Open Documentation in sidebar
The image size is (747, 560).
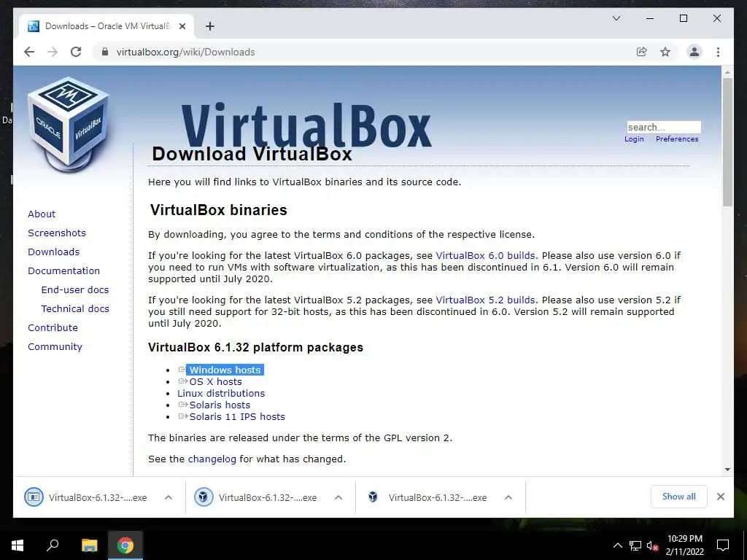click(64, 271)
